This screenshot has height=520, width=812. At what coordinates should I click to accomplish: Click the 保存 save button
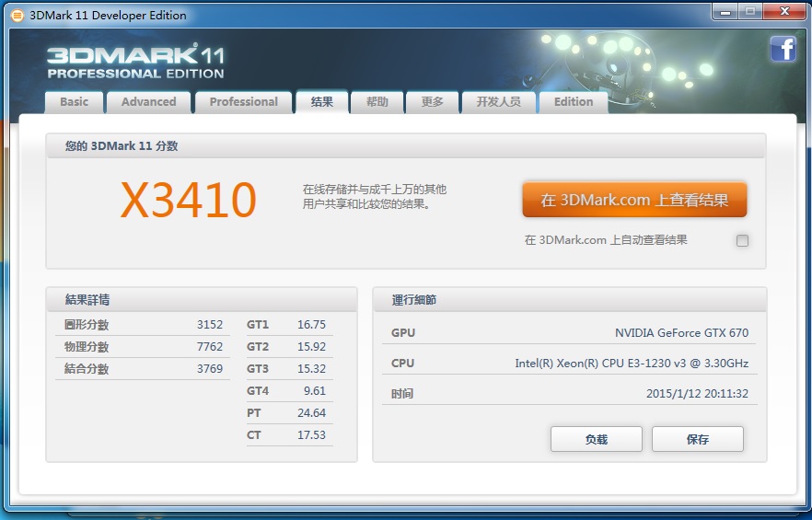(x=698, y=439)
